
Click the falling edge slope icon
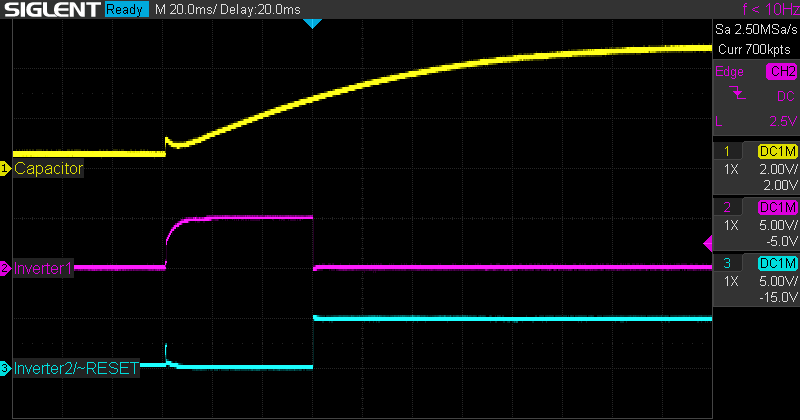[737, 95]
